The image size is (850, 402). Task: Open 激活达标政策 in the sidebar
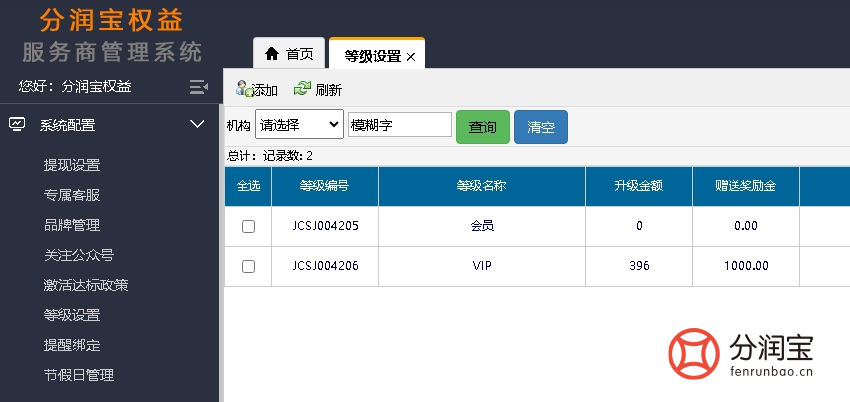pos(86,285)
